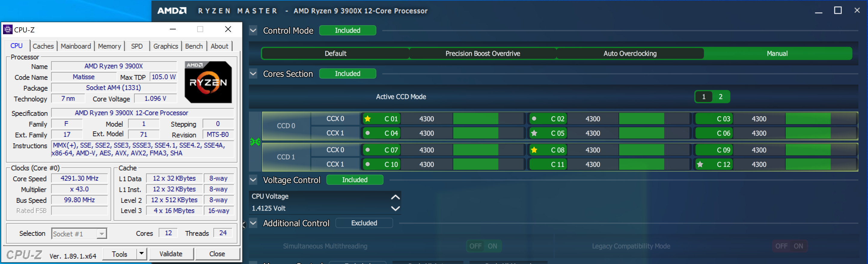The width and height of the screenshot is (868, 264).
Task: Select Active CCD Mode 2
Action: [721, 97]
